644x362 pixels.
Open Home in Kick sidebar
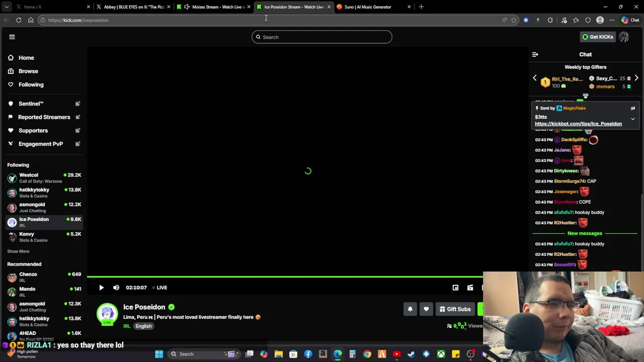pos(26,58)
